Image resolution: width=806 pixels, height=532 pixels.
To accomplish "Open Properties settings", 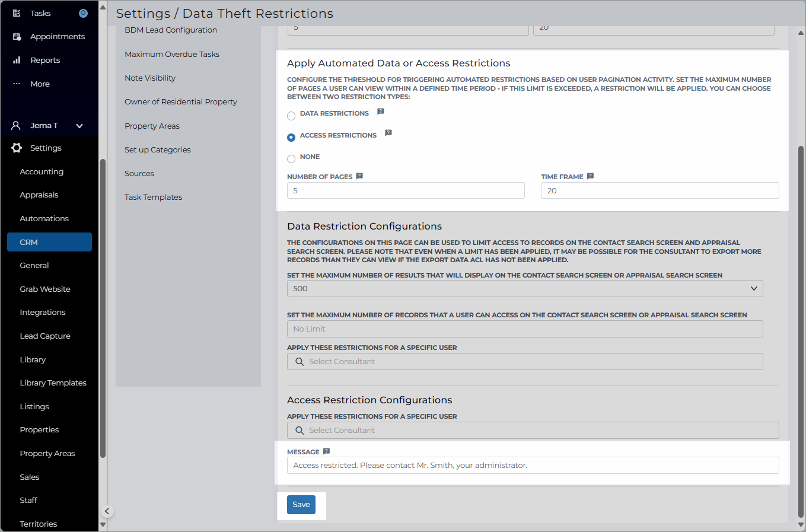I will coord(39,430).
